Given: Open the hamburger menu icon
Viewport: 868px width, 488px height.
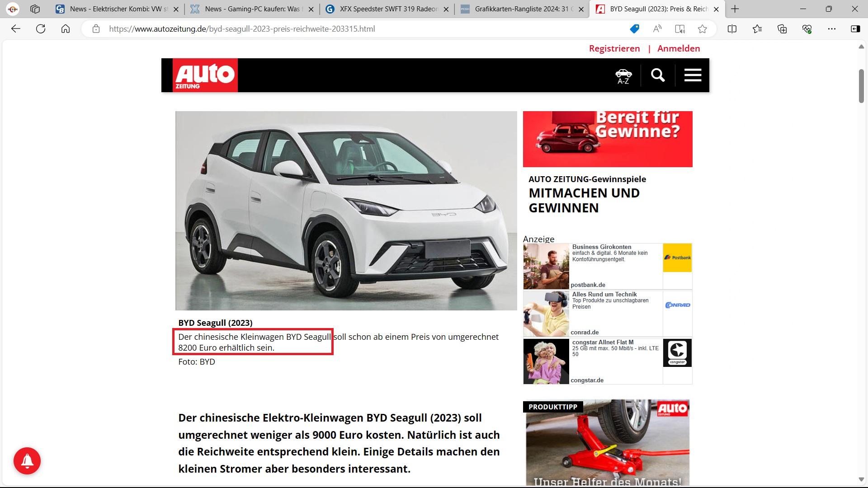Looking at the screenshot, I should pyautogui.click(x=693, y=75).
